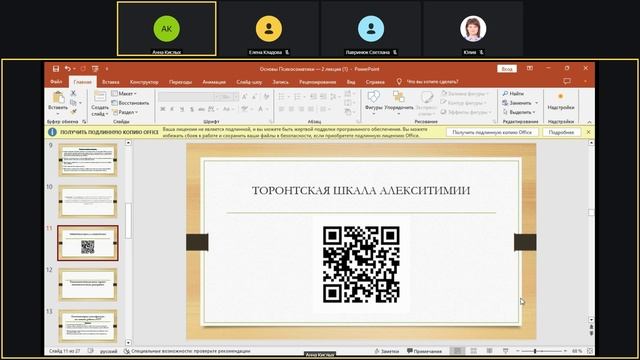Collapse the ribbon with chevron
Viewport: 640px width, 360px height.
tap(589, 122)
